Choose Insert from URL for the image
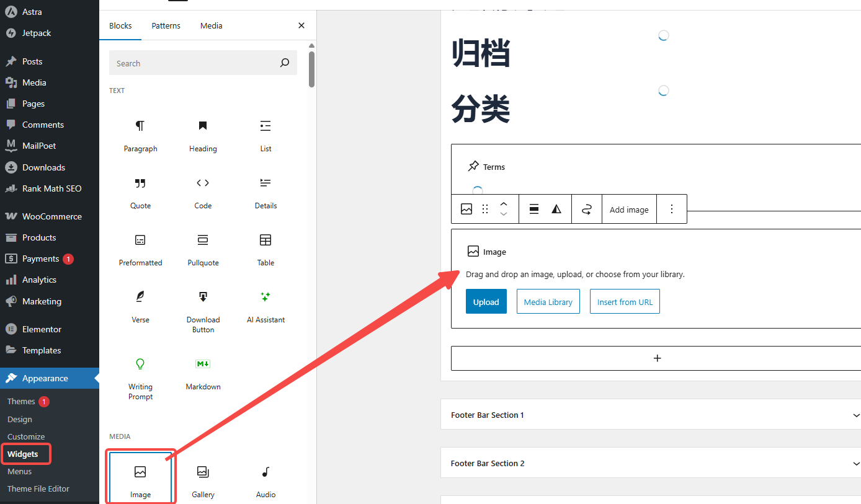 click(625, 301)
